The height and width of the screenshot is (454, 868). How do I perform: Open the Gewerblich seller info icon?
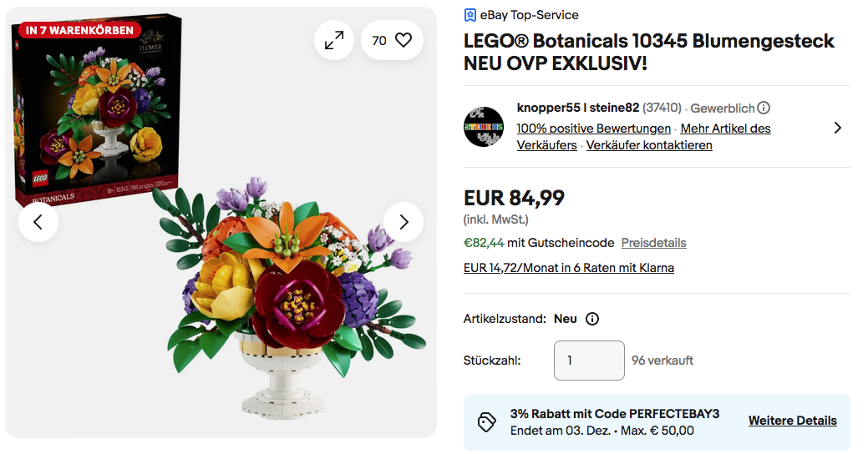[764, 108]
